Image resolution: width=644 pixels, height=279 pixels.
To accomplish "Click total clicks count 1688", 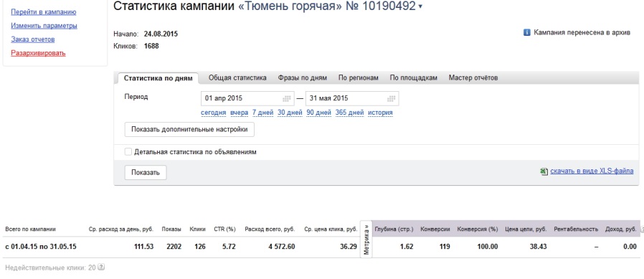I will click(151, 46).
